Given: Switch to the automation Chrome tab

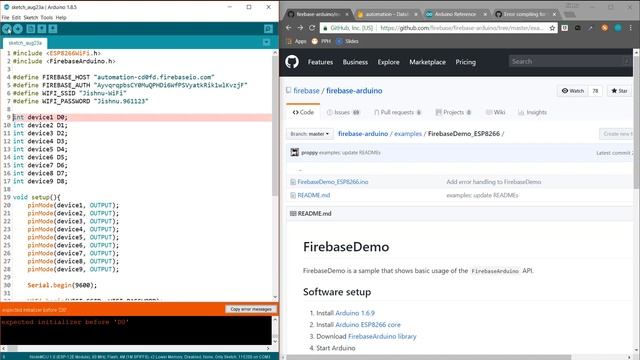Looking at the screenshot, I should tap(387, 14).
